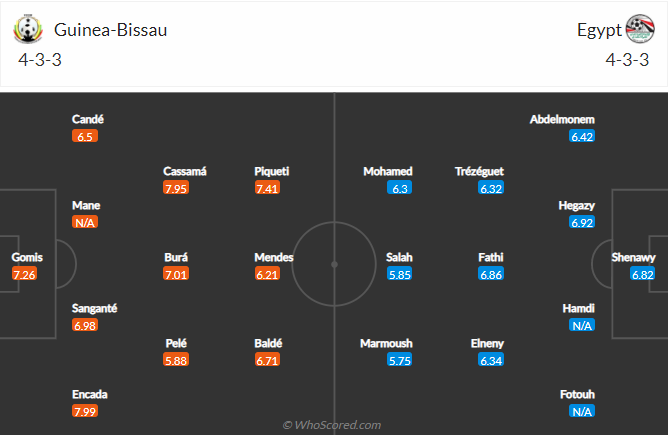The width and height of the screenshot is (669, 435).
Task: Open the Egypt team name link
Action: click(x=598, y=30)
